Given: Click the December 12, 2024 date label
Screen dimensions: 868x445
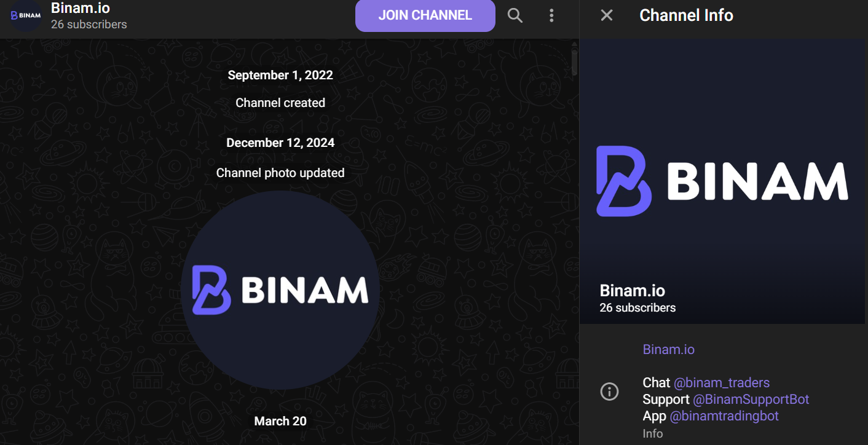Looking at the screenshot, I should click(x=280, y=143).
